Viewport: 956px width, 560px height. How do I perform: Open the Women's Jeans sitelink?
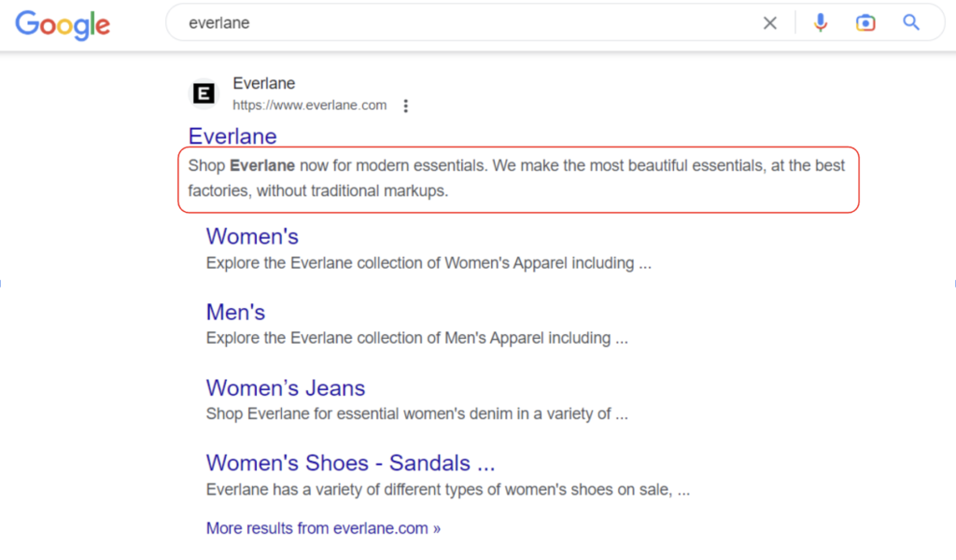pyautogui.click(x=286, y=387)
